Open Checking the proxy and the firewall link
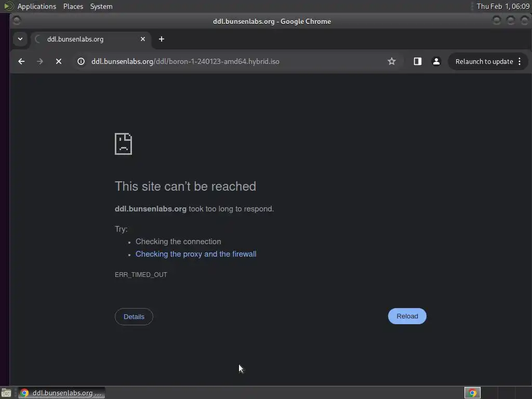The image size is (532, 399). click(x=196, y=254)
